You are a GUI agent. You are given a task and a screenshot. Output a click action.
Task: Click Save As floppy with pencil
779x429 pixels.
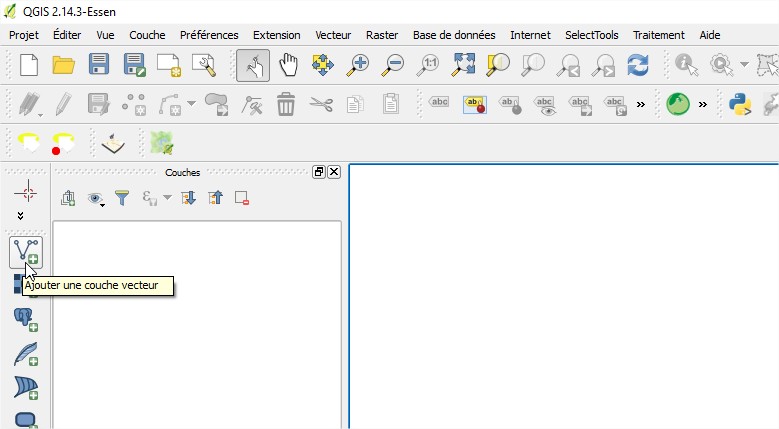click(134, 65)
